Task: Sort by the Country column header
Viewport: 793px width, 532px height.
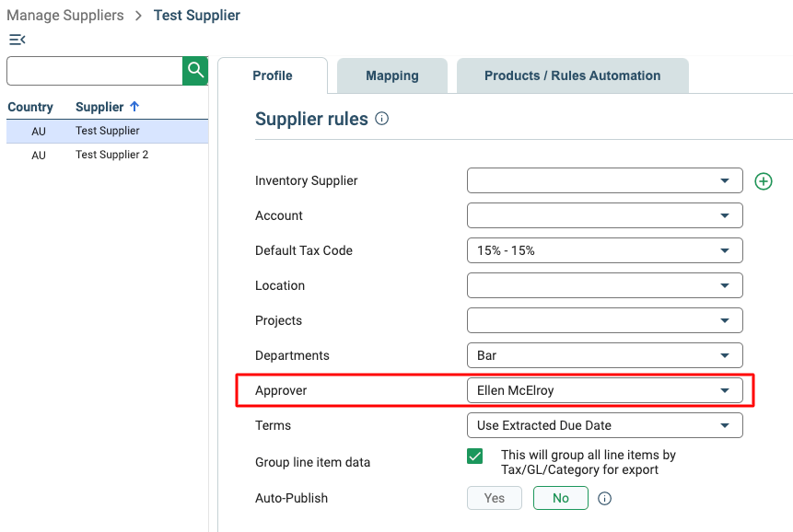Action: click(30, 107)
